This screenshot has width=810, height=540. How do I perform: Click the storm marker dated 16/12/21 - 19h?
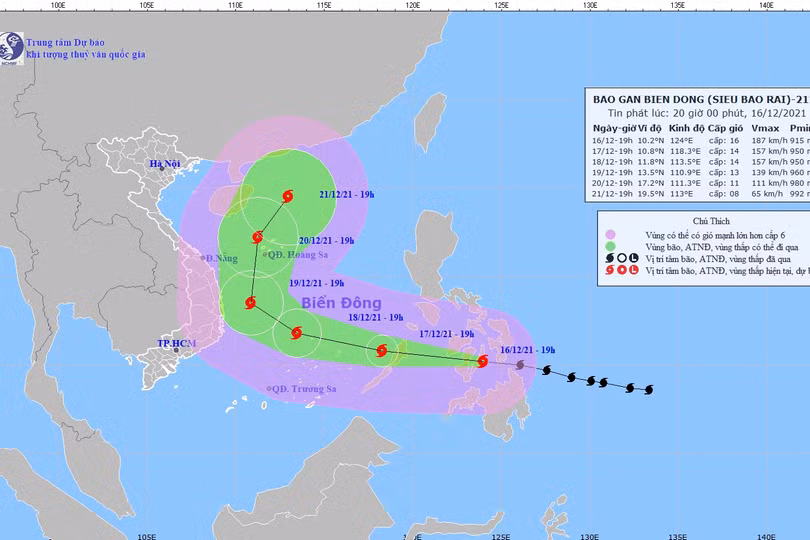tap(483, 361)
